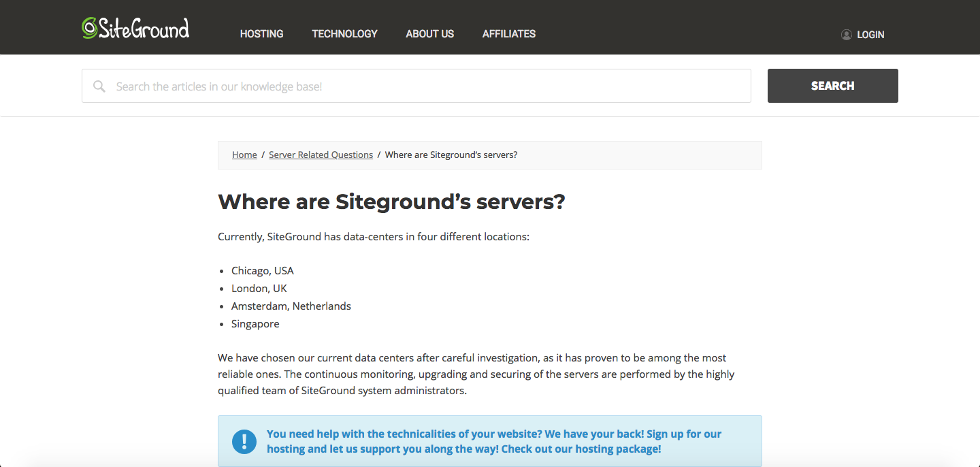Click LOGIN in the top bar
Image resolution: width=980 pixels, height=467 pixels.
pos(870,34)
